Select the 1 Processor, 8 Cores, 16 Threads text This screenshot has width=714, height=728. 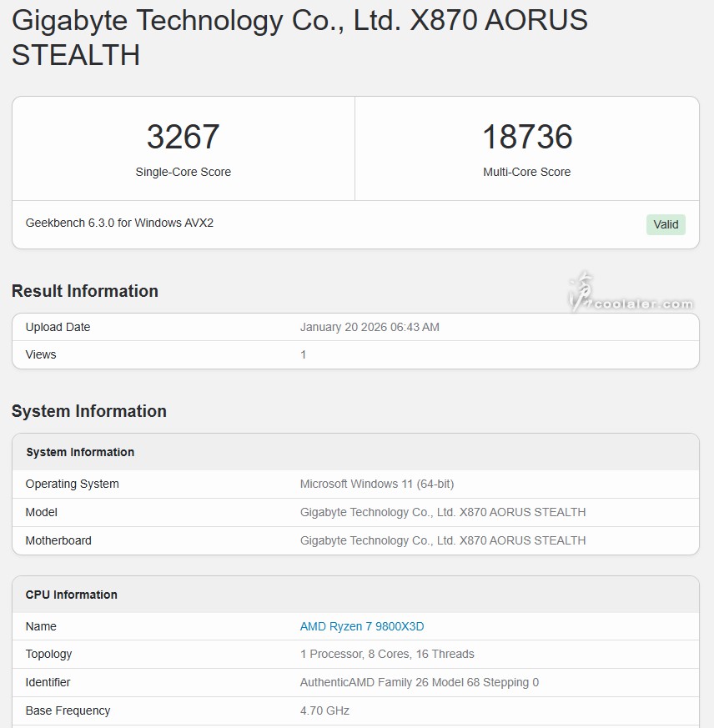click(387, 654)
